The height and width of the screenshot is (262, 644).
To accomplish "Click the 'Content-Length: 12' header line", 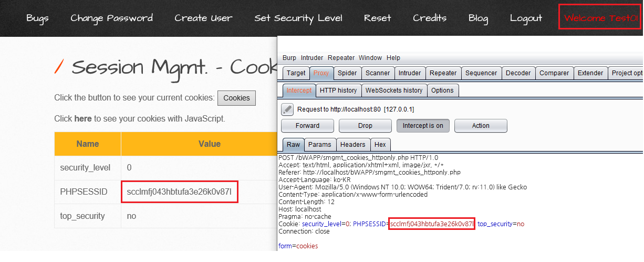I will [x=306, y=201].
